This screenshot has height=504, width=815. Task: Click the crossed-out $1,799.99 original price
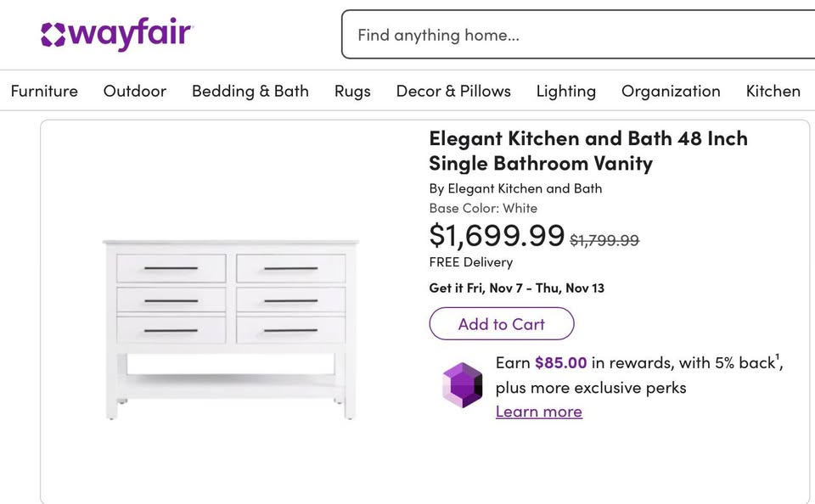click(604, 240)
